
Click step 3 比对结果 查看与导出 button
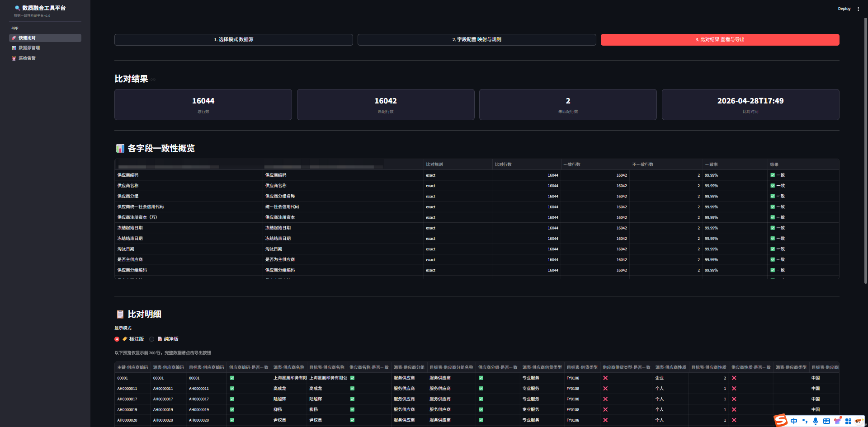(x=720, y=40)
